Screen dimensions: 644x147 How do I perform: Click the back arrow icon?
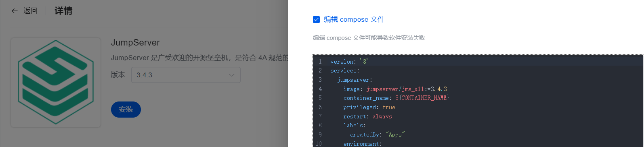(x=15, y=11)
